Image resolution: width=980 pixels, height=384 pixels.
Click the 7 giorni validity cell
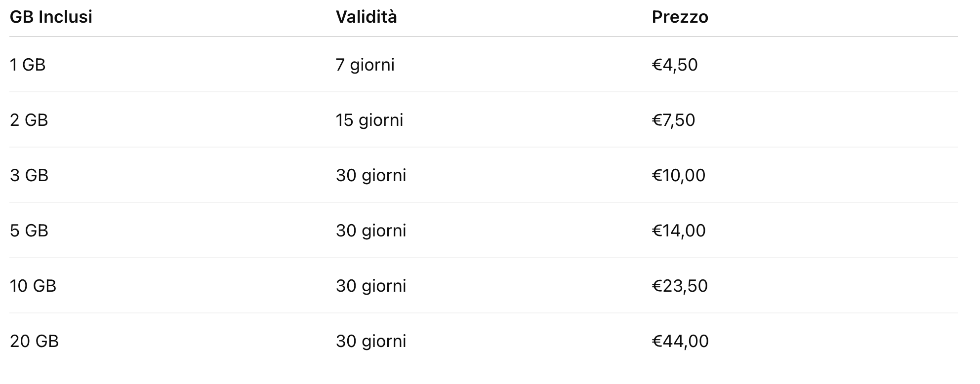tap(365, 65)
